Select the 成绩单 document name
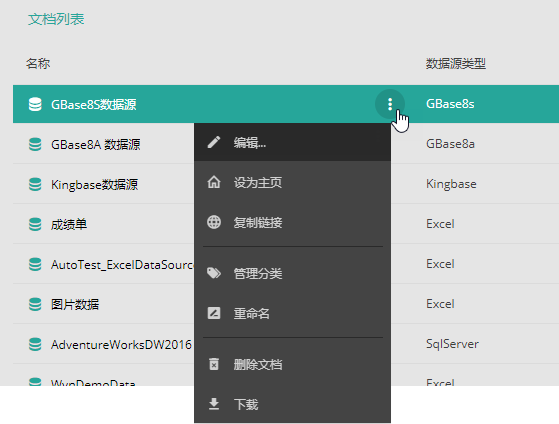Viewport: 559px width, 424px height. pyautogui.click(x=69, y=224)
